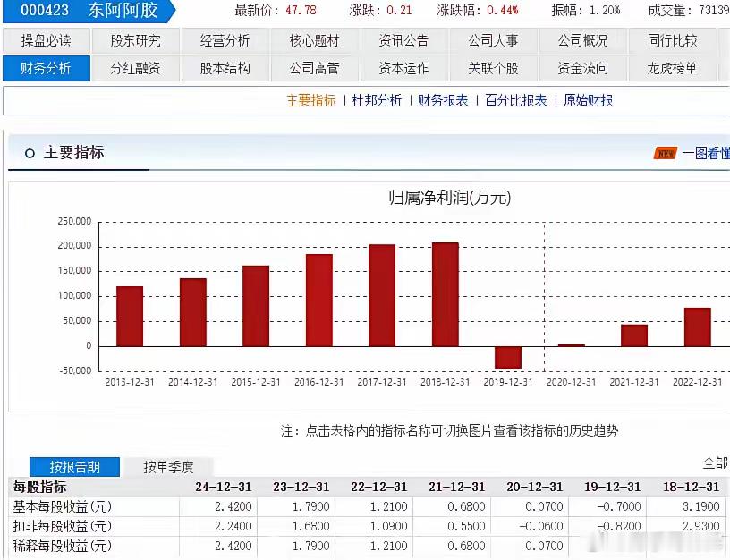Click the 22-12-31 column header
This screenshot has height=560, width=730.
tap(379, 487)
